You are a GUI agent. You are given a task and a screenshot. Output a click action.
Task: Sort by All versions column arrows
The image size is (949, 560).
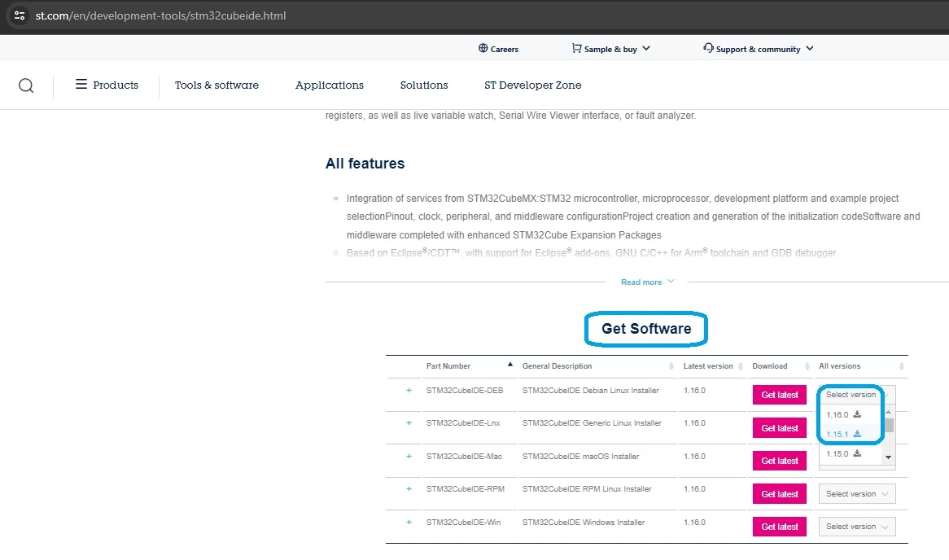[902, 366]
